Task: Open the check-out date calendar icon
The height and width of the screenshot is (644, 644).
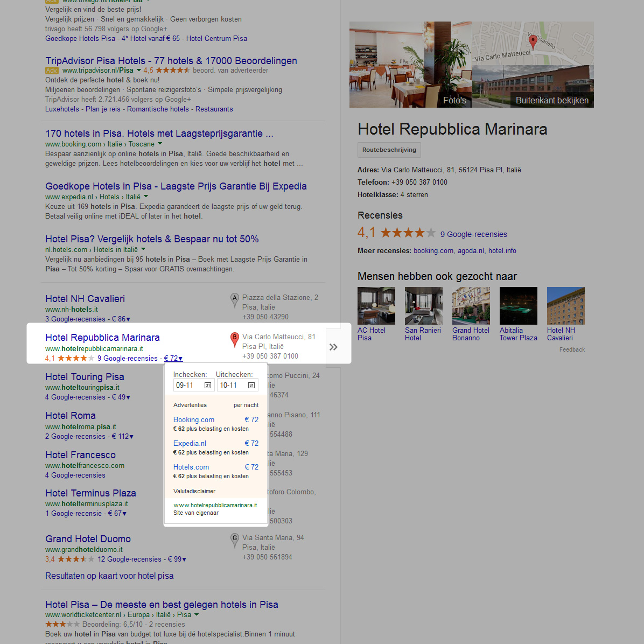Action: (251, 385)
